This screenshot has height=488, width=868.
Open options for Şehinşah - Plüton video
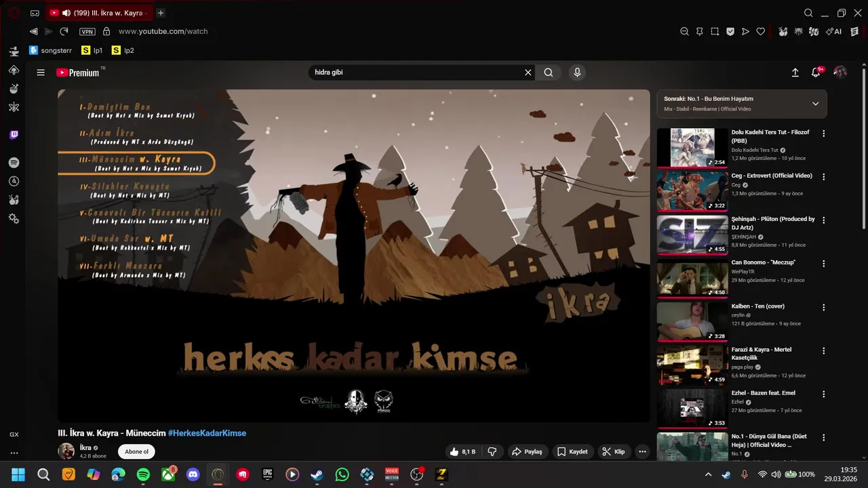[824, 220]
